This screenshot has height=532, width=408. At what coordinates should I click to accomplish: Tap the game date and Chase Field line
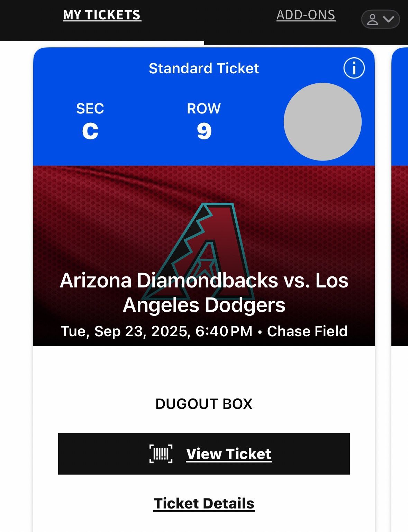204,331
